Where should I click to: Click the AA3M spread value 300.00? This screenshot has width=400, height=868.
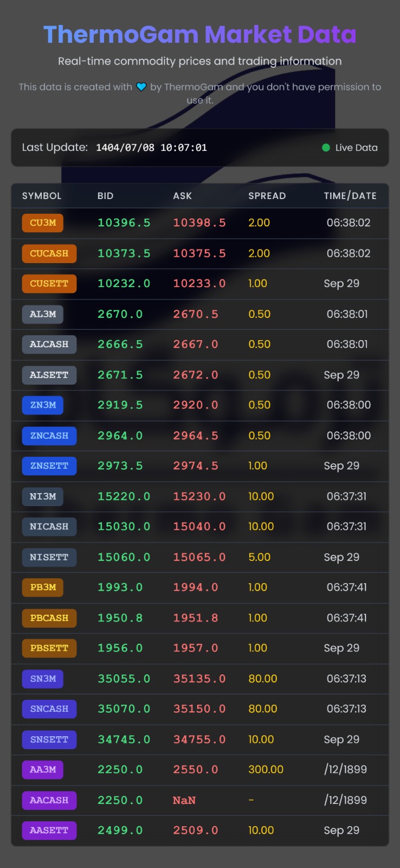pos(266,770)
